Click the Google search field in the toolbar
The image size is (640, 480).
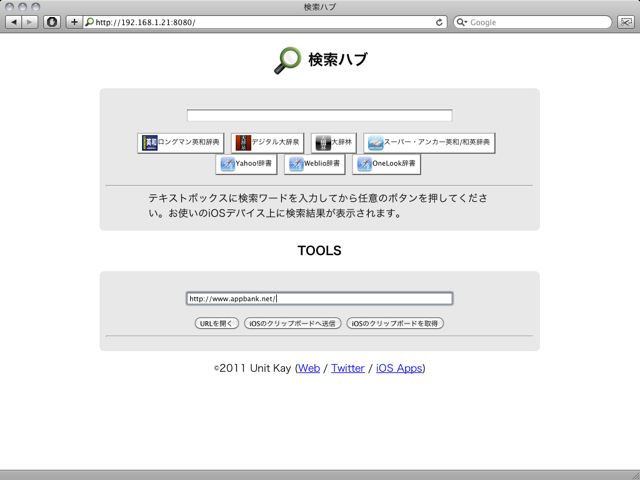[x=533, y=22]
